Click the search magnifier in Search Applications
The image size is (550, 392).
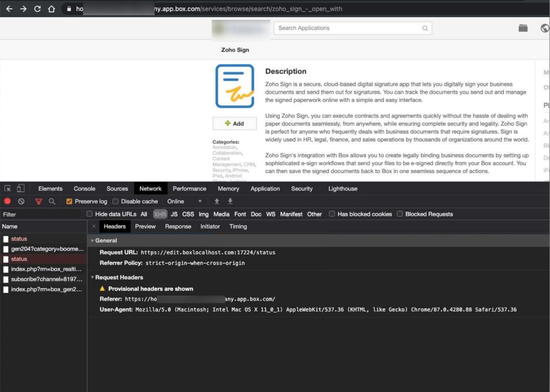(x=425, y=28)
